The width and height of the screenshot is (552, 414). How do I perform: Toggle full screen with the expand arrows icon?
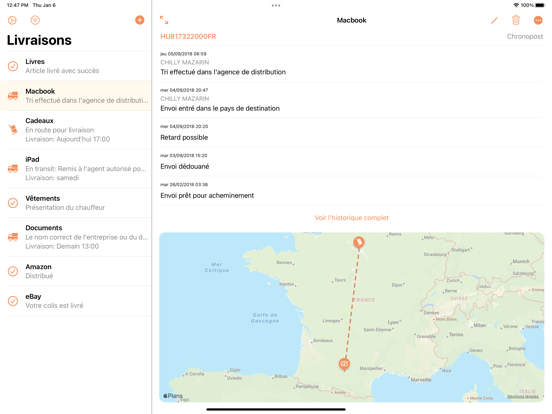(x=164, y=20)
